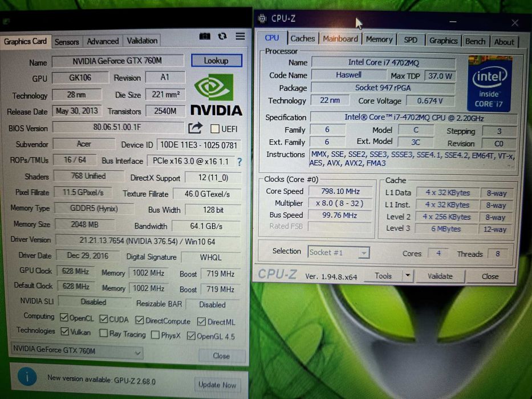
Task: Select the Graphics Card tab
Action: (x=26, y=42)
